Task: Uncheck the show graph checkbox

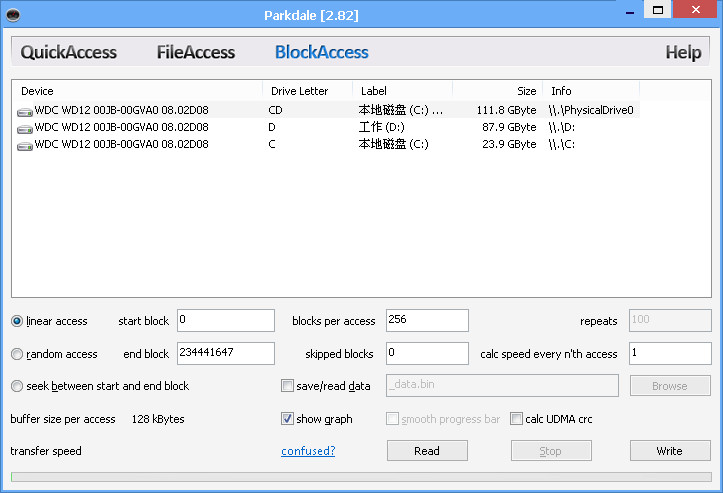Action: click(x=288, y=419)
